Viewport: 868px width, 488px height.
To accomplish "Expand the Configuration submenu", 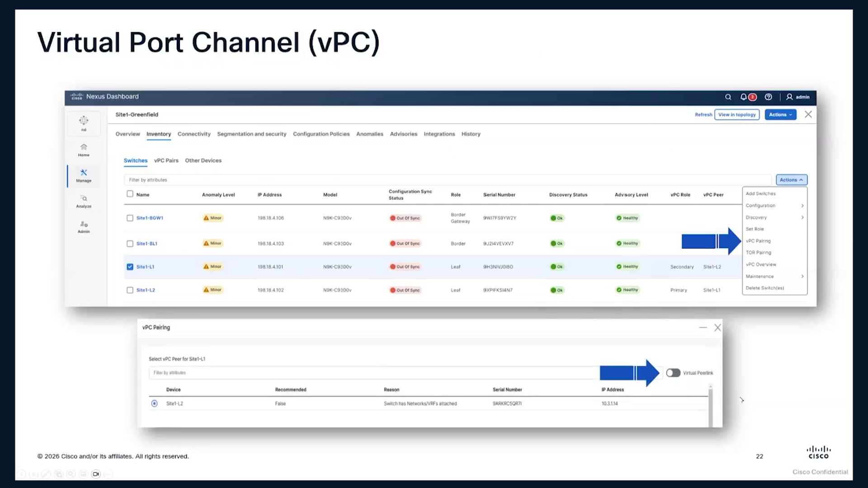I will pyautogui.click(x=774, y=206).
